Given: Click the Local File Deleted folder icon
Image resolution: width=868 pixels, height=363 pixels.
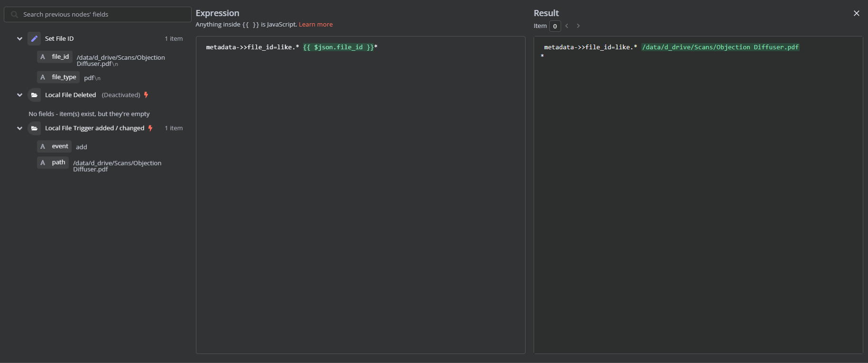Looking at the screenshot, I should coord(34,95).
